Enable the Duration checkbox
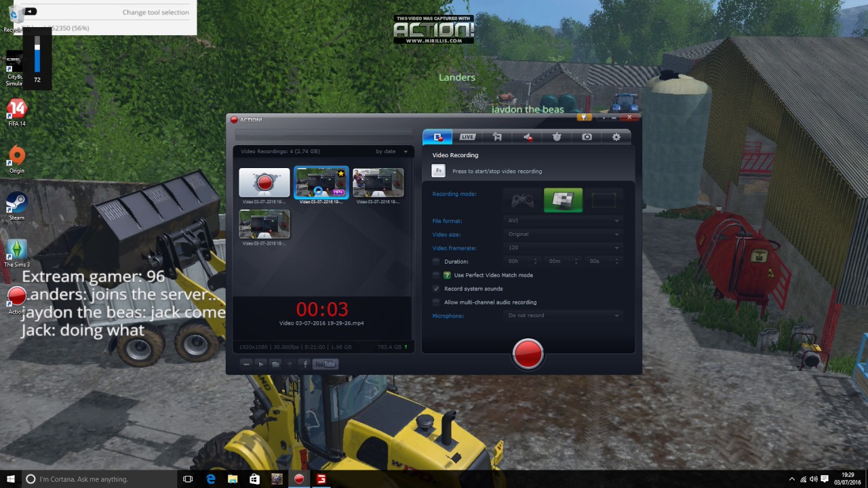 (436, 262)
